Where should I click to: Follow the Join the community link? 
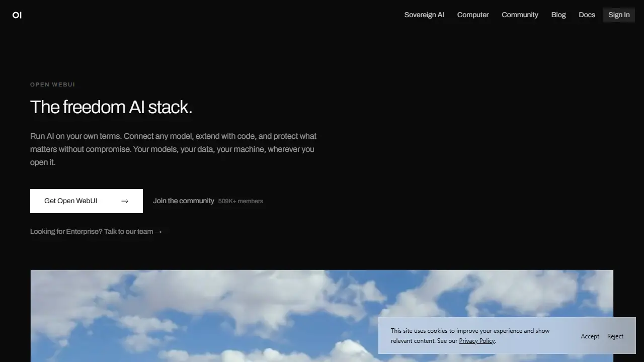coord(184,201)
